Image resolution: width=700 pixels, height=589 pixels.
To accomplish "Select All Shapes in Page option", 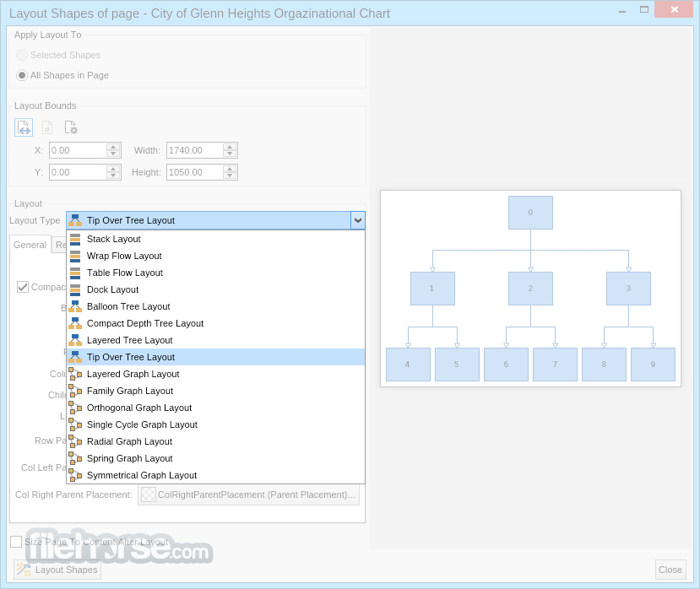I will (x=21, y=75).
